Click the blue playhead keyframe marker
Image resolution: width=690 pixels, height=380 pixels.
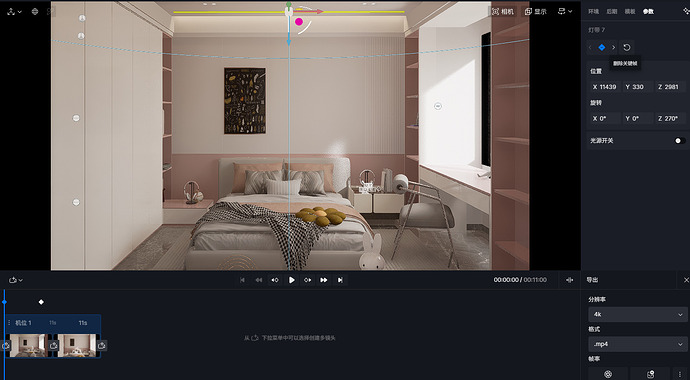click(4, 302)
